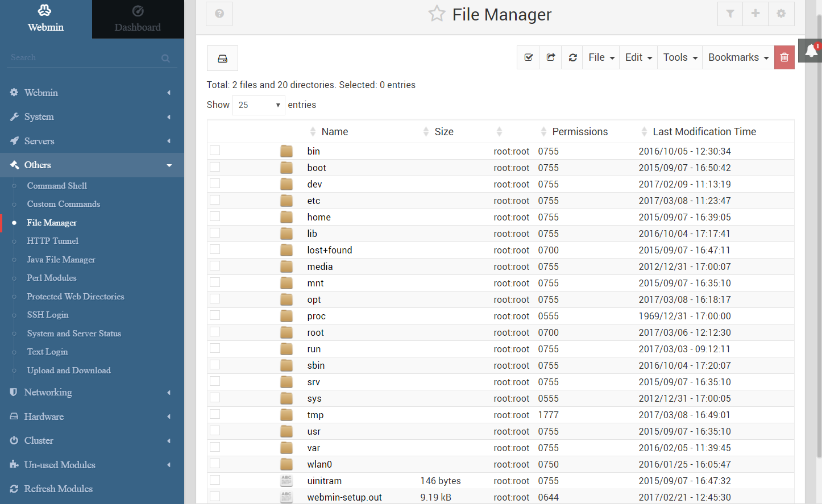Open Custom Commands in sidebar
Viewport: 822px width, 504px height.
64,204
